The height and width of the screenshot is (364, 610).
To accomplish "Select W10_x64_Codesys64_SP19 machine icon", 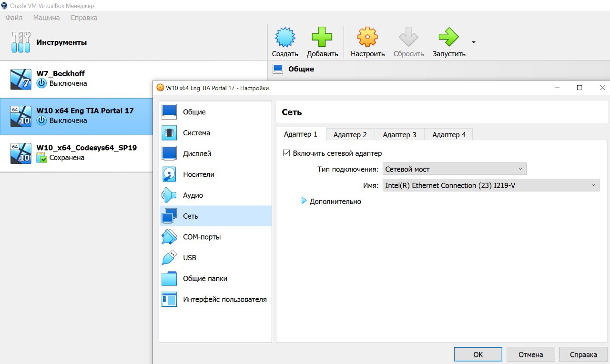I will 21,153.
